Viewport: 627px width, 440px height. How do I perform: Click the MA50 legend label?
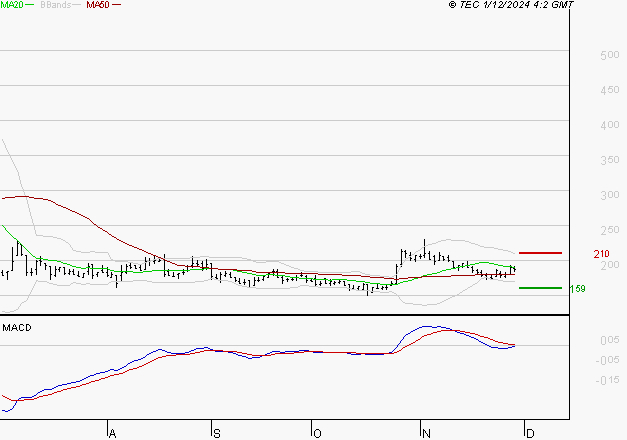[97, 5]
